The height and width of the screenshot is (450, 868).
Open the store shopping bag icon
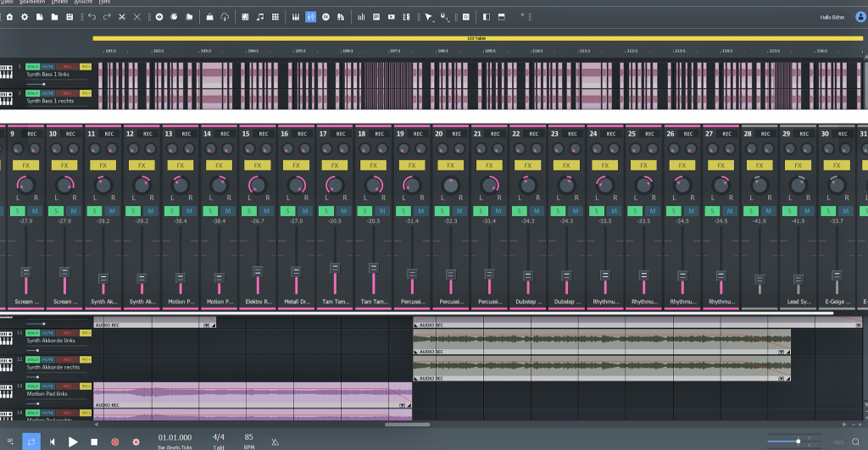[x=210, y=17]
